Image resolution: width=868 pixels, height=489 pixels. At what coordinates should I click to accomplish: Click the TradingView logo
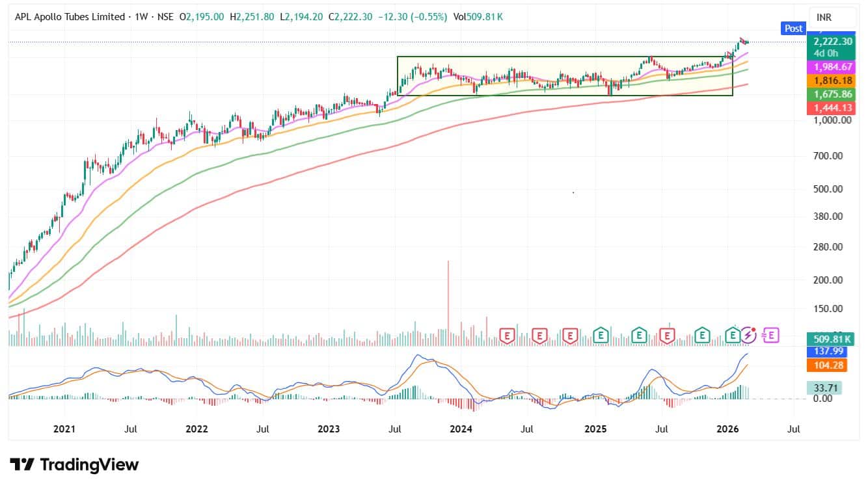click(x=74, y=465)
